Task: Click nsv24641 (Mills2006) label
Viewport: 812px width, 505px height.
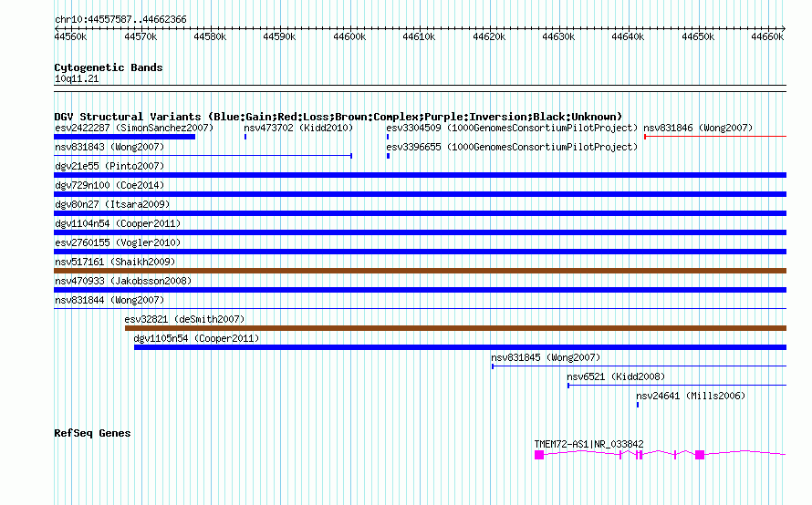Action: tap(691, 396)
